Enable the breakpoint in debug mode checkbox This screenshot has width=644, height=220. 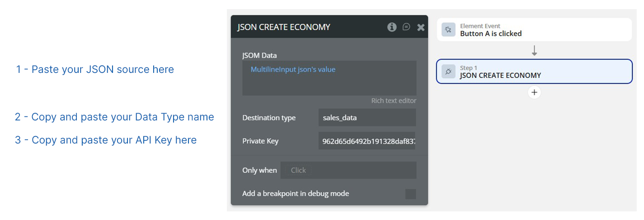tap(410, 194)
